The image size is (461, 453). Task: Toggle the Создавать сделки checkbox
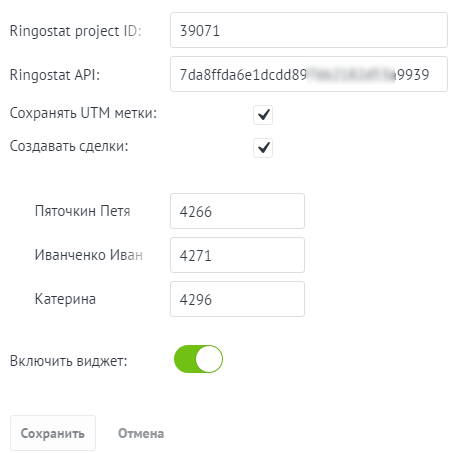263,148
